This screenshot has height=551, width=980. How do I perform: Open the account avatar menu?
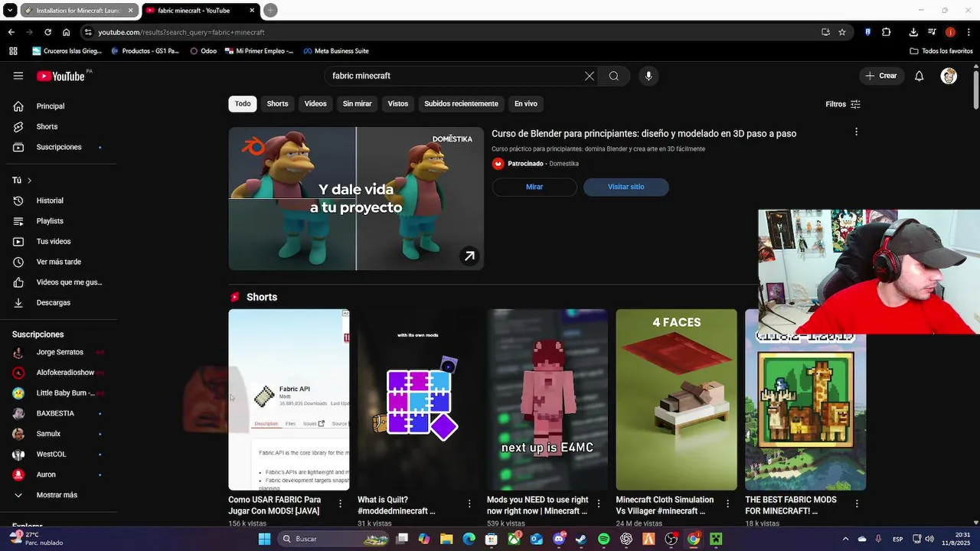click(x=949, y=76)
